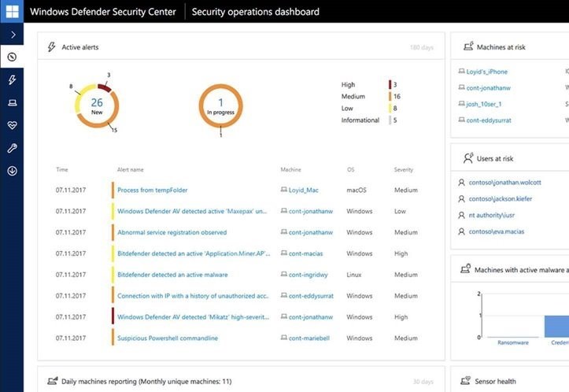Open service health heart icon in sidebar
Viewport: 569px width, 392px height.
(12, 125)
